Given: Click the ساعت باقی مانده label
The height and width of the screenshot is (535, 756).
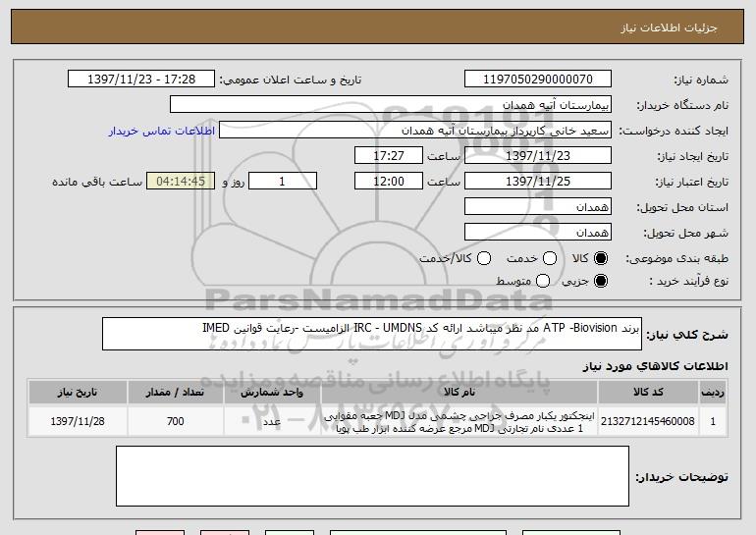Looking at the screenshot, I should pos(97,182).
